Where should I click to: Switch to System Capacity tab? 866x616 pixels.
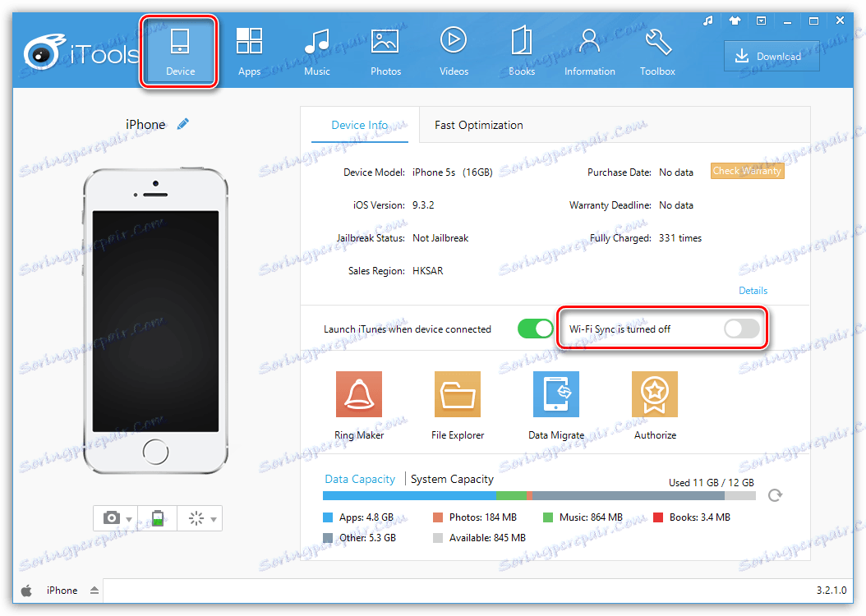[452, 479]
